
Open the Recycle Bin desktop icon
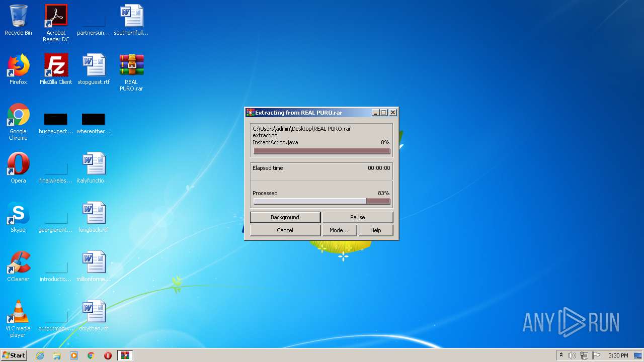pos(18,20)
